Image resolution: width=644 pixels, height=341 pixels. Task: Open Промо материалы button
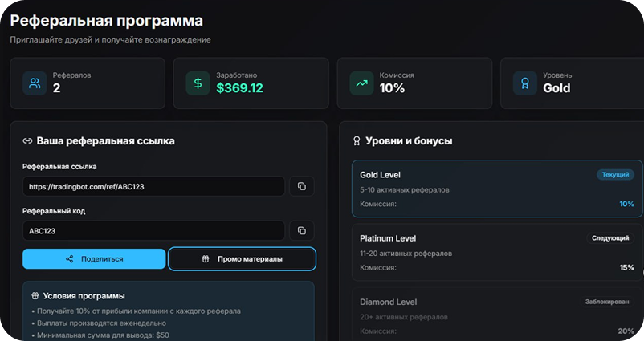pyautogui.click(x=242, y=259)
